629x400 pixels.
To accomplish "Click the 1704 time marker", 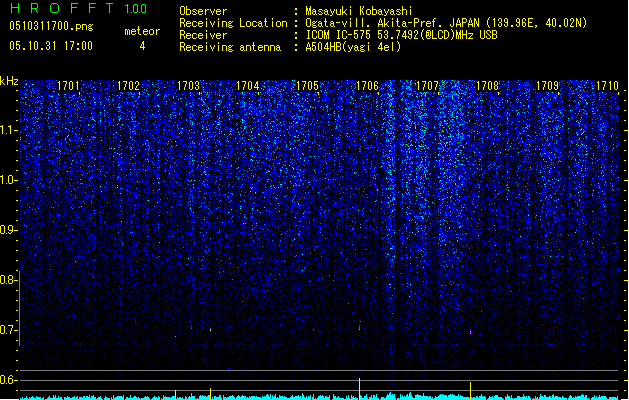I will coord(248,85).
